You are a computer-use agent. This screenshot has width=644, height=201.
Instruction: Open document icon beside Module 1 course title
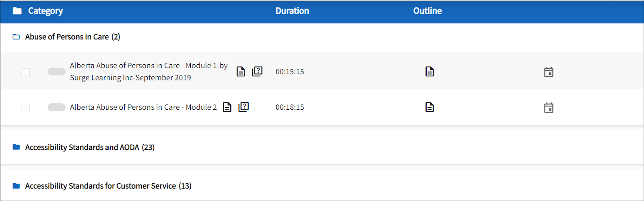(241, 72)
